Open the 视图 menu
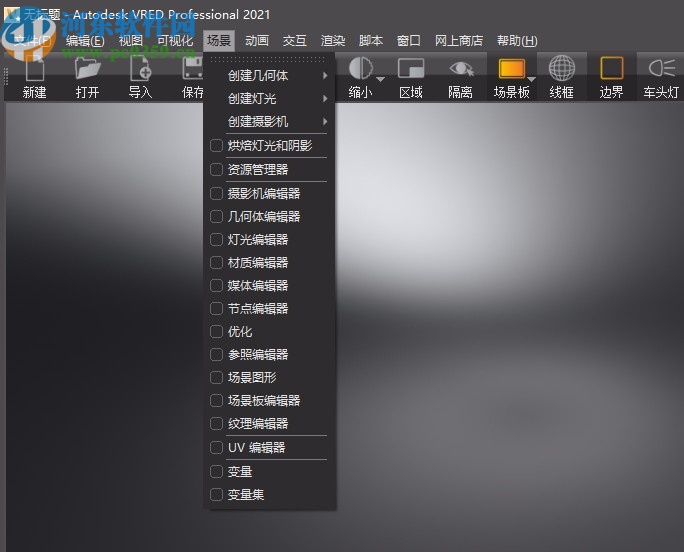The width and height of the screenshot is (684, 552). [131, 41]
